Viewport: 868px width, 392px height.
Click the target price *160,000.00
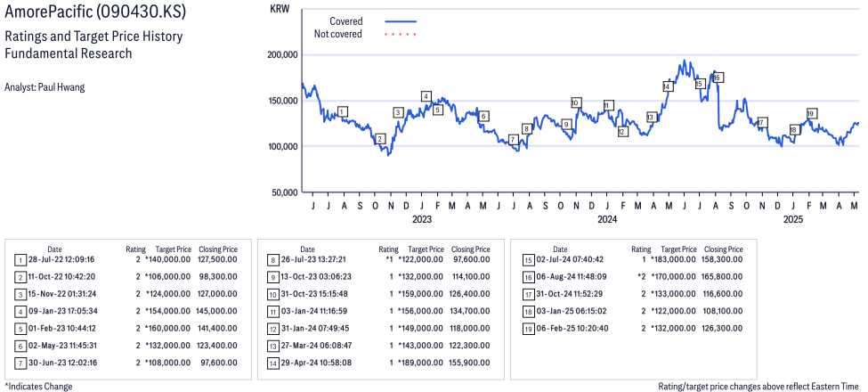167,329
